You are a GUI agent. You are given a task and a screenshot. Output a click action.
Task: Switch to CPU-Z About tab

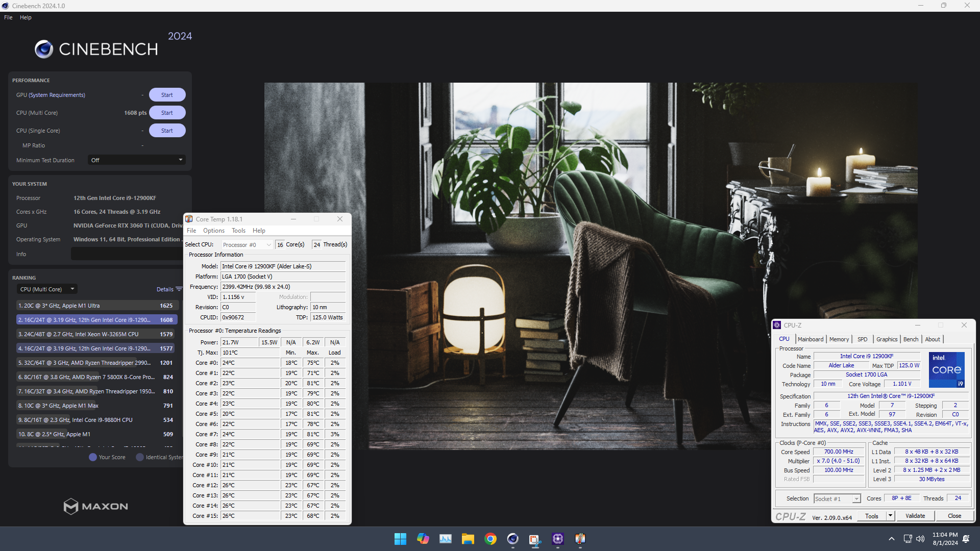pos(933,339)
